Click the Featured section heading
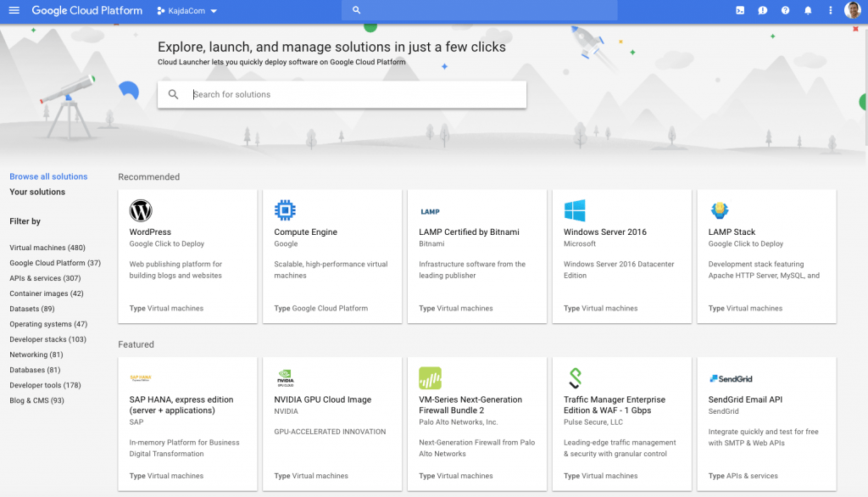Screen dimensions: 868x497 [x=136, y=344]
